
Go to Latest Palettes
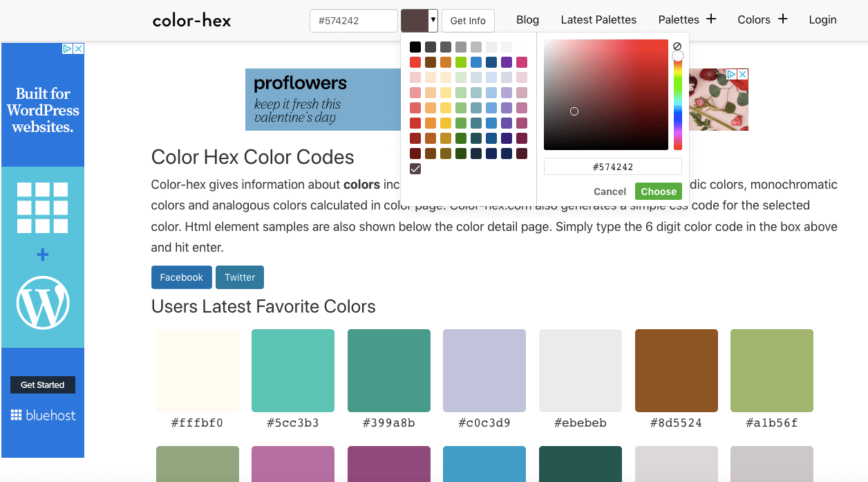598,20
